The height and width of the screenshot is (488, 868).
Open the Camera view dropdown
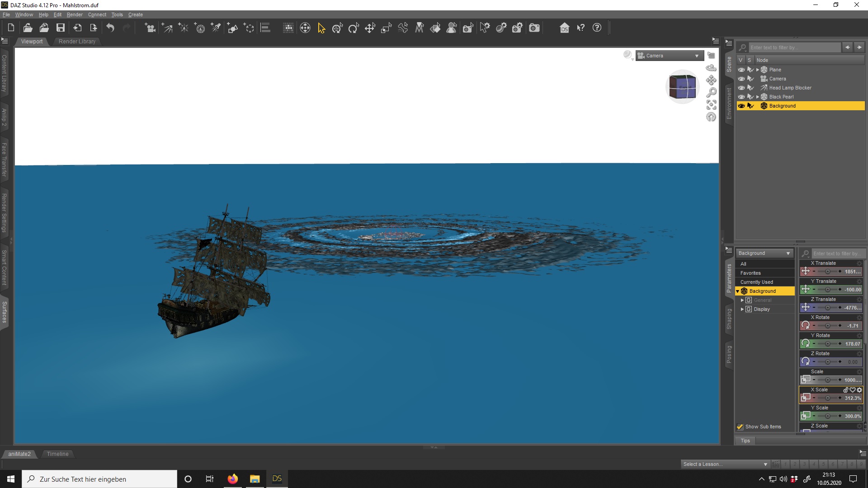click(x=670, y=56)
